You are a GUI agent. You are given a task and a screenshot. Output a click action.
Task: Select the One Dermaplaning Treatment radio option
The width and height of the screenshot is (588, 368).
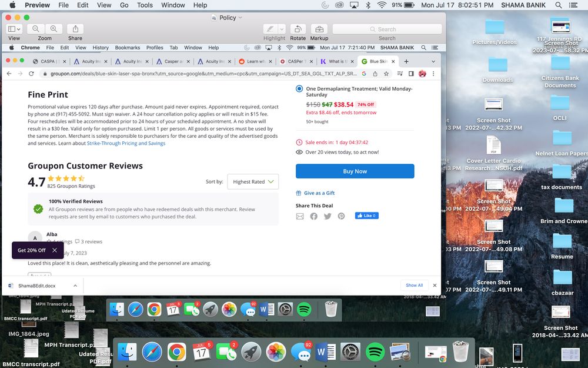[x=299, y=89]
